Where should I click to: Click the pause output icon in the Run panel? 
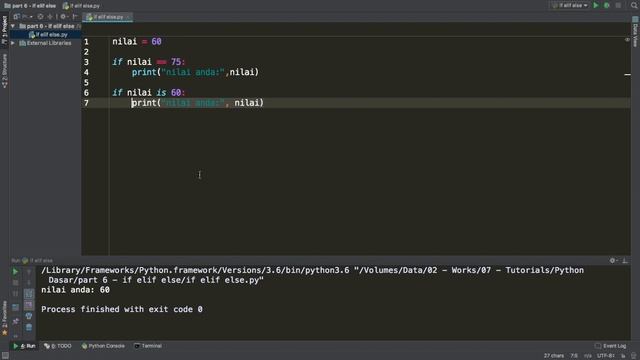(x=15, y=293)
